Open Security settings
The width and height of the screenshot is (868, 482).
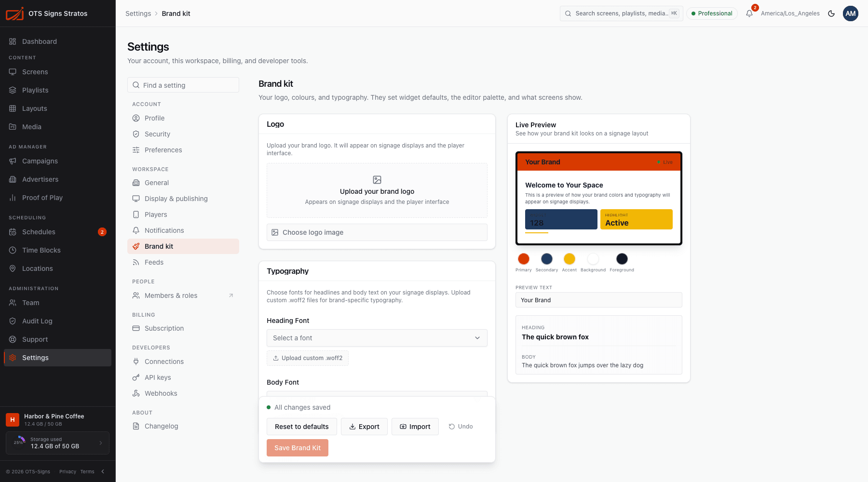(x=183, y=134)
